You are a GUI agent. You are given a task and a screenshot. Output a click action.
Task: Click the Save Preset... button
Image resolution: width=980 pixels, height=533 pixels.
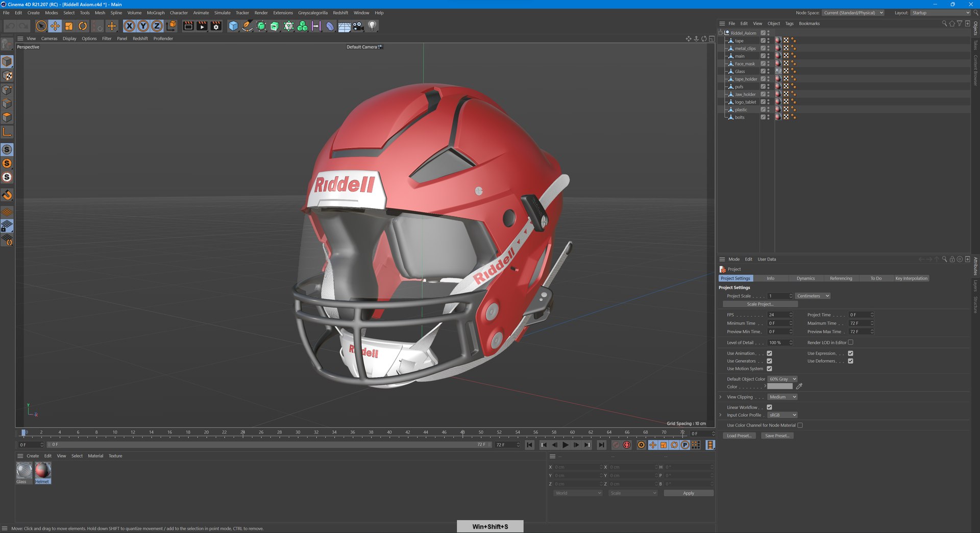click(777, 436)
